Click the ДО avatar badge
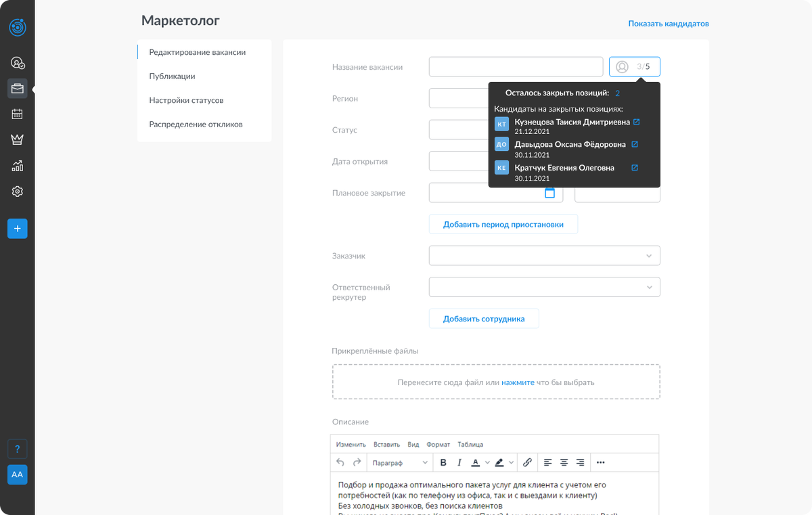Viewport: 812px width, 515px height. (501, 144)
